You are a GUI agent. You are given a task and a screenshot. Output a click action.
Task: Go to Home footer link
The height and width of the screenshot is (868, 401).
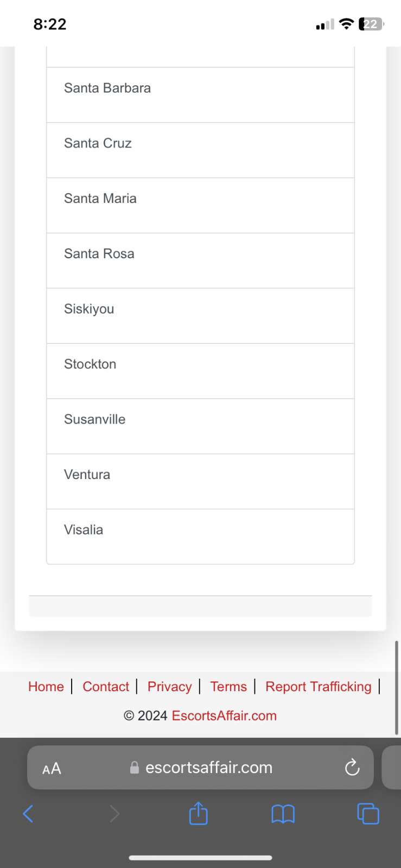click(46, 686)
